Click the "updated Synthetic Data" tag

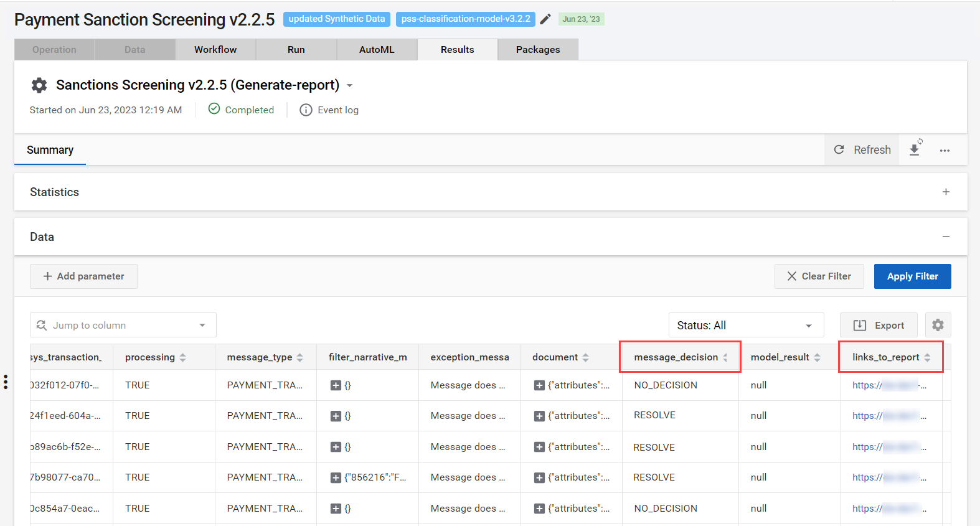(337, 19)
